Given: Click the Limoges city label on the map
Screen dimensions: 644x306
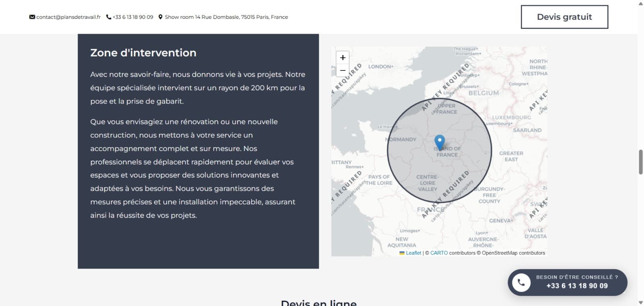Looking at the screenshot, I should (x=409, y=231).
